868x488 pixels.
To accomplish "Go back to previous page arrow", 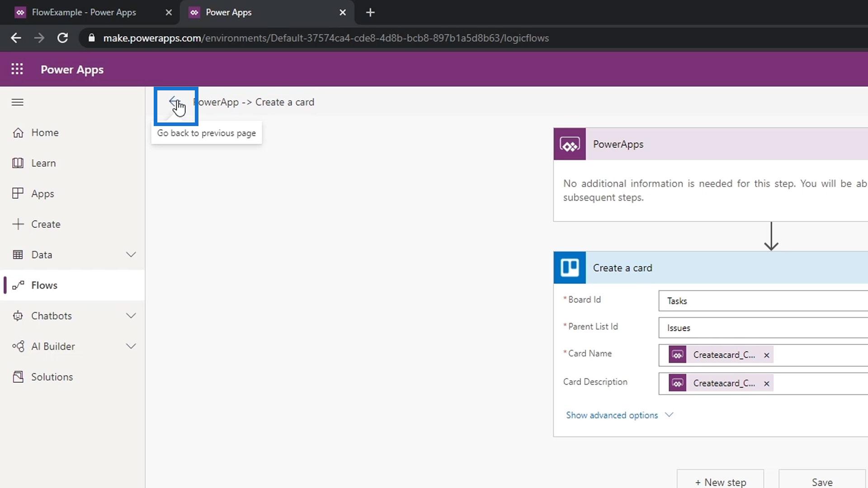I will click(174, 102).
